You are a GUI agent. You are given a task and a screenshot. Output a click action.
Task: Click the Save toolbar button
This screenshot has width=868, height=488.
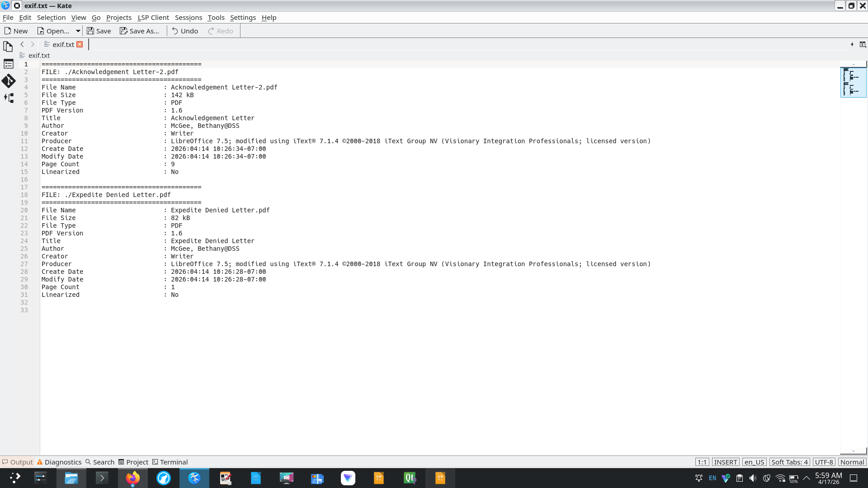pos(99,31)
